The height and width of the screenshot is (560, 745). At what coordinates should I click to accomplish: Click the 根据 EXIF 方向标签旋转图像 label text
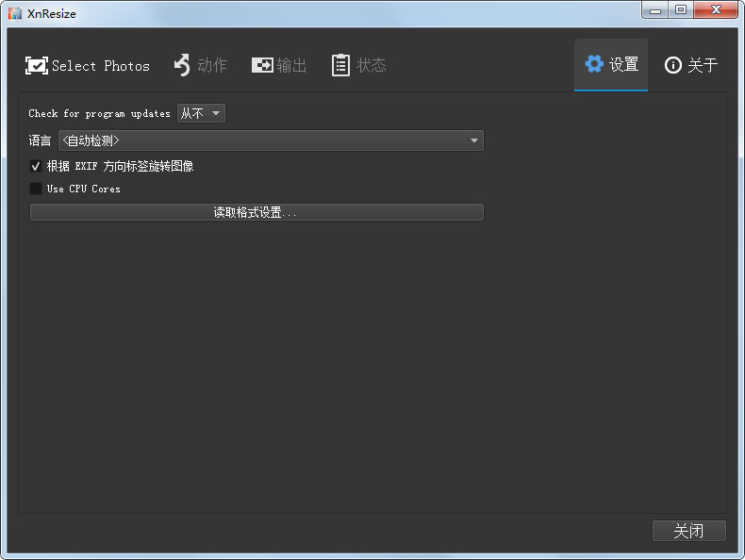[x=120, y=166]
